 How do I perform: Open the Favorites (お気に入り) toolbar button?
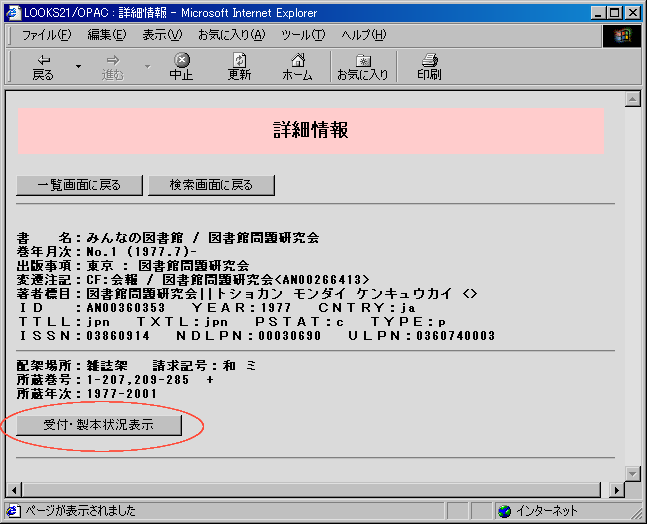(363, 67)
